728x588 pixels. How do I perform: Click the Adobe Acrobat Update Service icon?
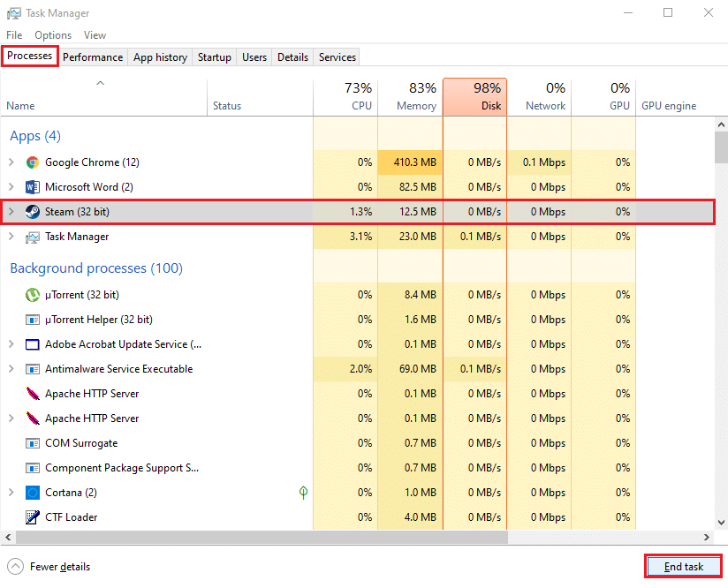point(32,344)
